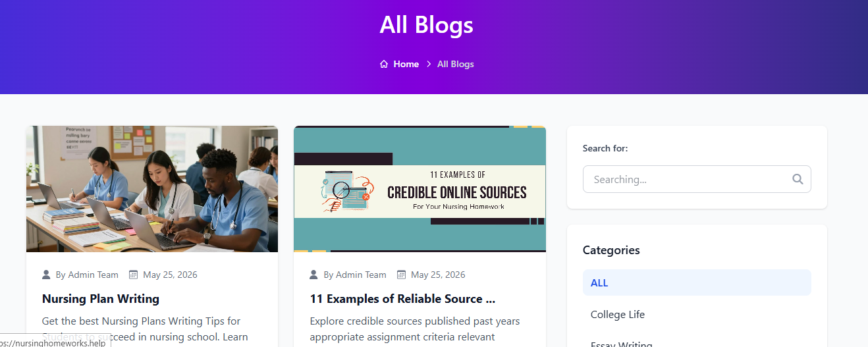This screenshot has width=868, height=347.
Task: Click the home icon in the breadcrumb
Action: (x=384, y=64)
